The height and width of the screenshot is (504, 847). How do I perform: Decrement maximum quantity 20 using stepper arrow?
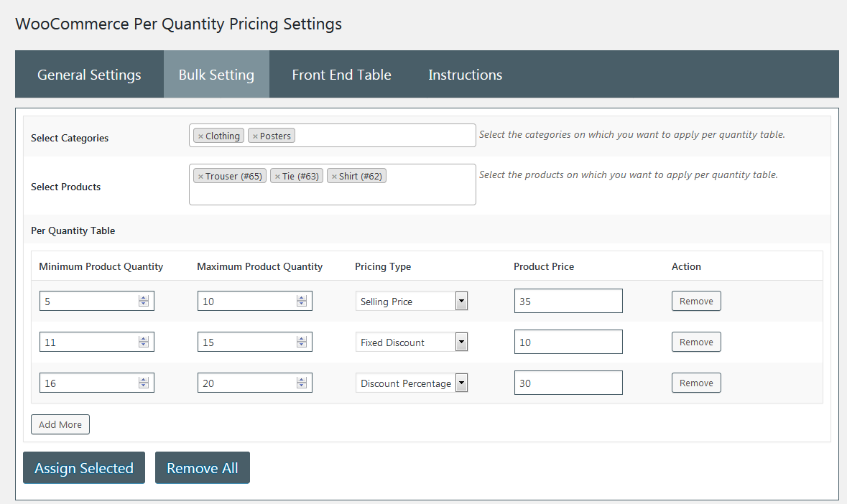[x=302, y=386]
